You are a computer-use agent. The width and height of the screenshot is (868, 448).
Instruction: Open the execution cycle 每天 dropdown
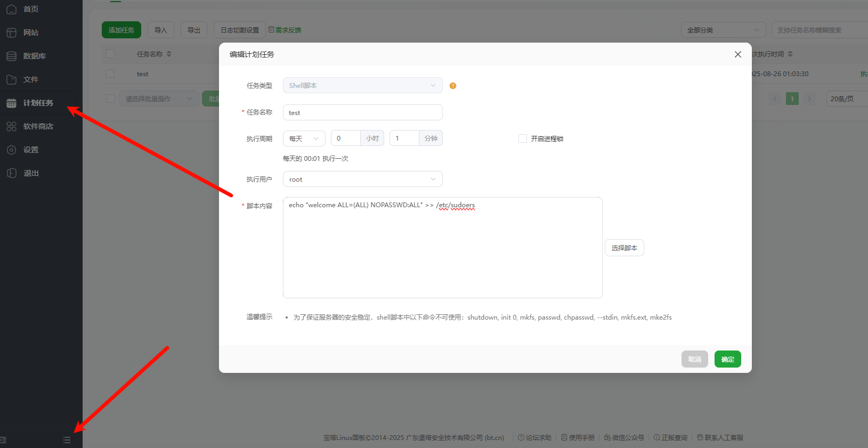[304, 139]
